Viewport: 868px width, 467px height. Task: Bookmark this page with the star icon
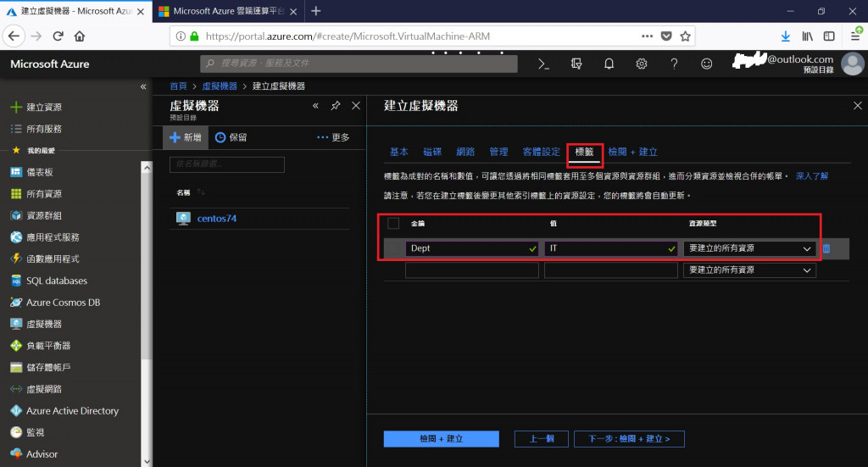pyautogui.click(x=685, y=36)
